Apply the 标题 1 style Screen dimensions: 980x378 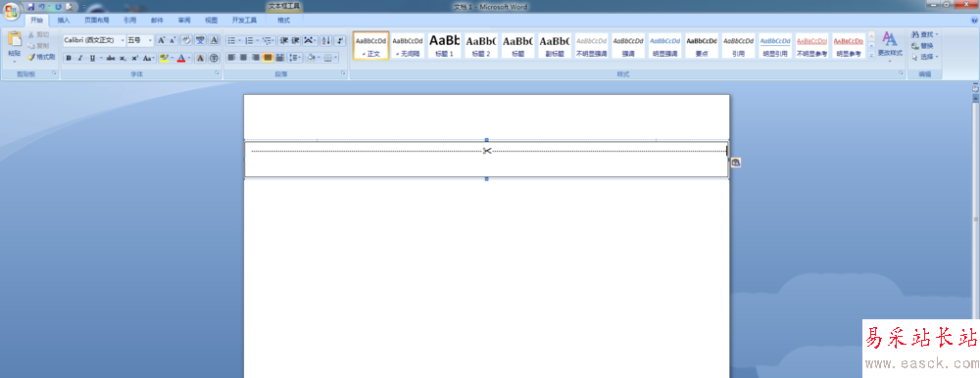(x=444, y=46)
